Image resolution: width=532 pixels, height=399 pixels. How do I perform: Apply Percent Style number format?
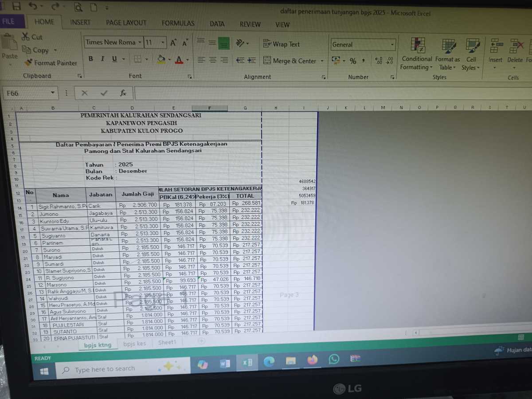coord(353,61)
